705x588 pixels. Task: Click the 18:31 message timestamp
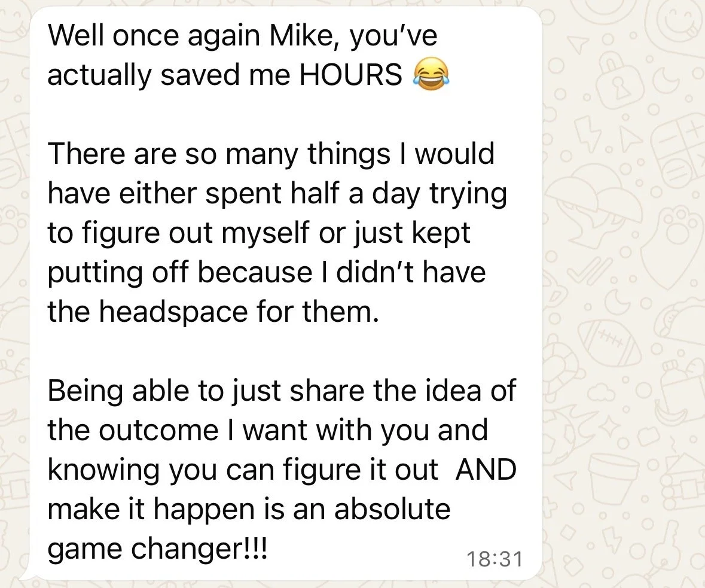pos(494,559)
